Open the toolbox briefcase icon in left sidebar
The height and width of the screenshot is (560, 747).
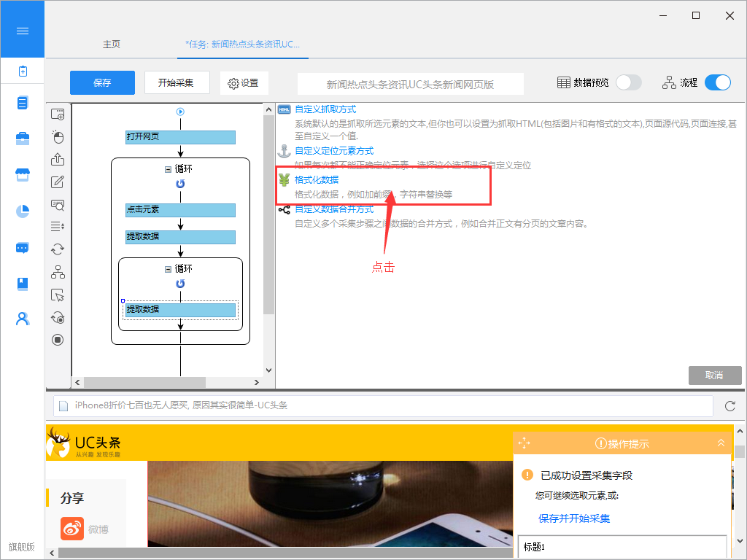(23, 139)
